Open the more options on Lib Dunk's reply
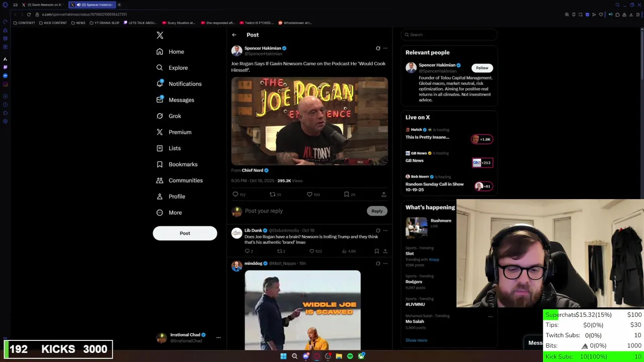Screen dimensions: 644x362 (385, 231)
